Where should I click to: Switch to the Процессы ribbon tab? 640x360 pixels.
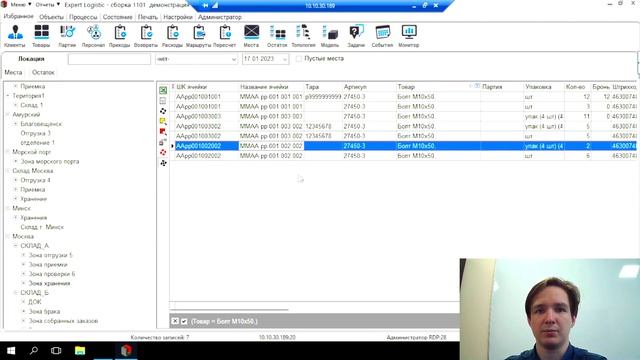83,17
